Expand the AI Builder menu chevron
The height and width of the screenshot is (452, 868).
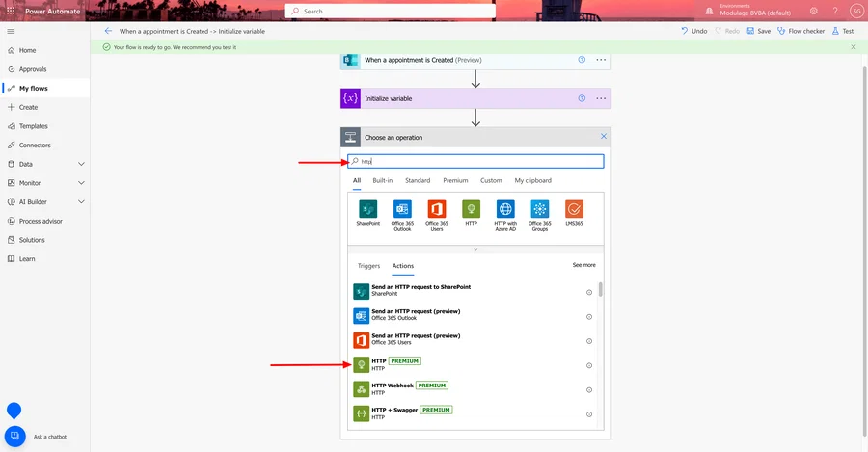coord(81,202)
